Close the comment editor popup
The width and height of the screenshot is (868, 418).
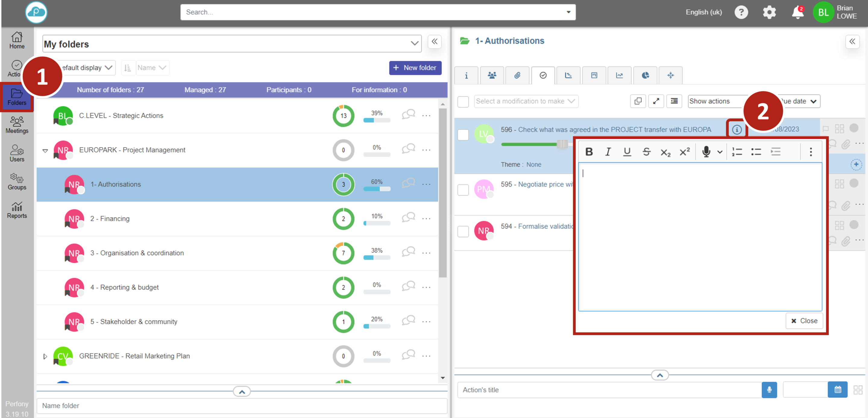pos(804,321)
